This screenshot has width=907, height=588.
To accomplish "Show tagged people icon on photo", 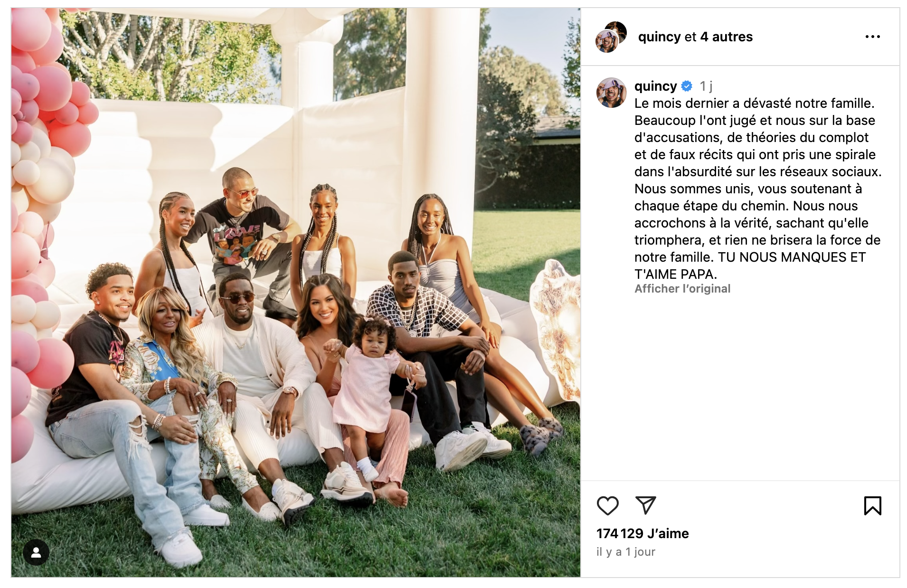I will pos(36,552).
